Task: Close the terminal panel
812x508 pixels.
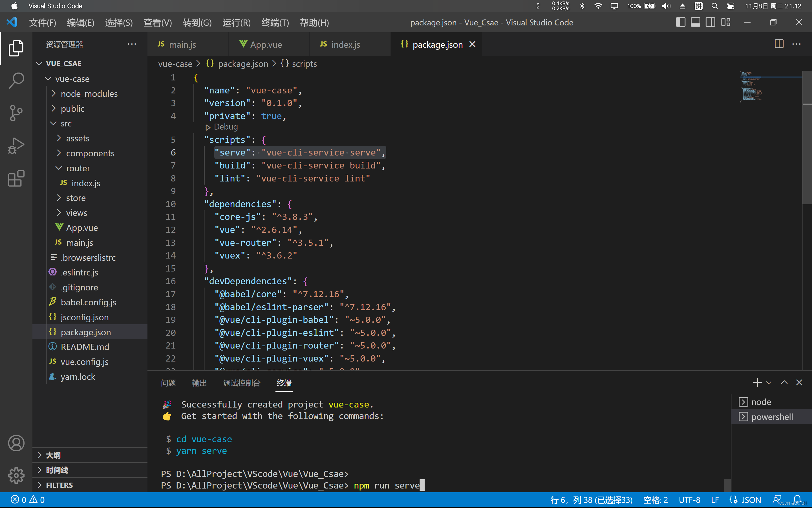Action: coord(799,382)
